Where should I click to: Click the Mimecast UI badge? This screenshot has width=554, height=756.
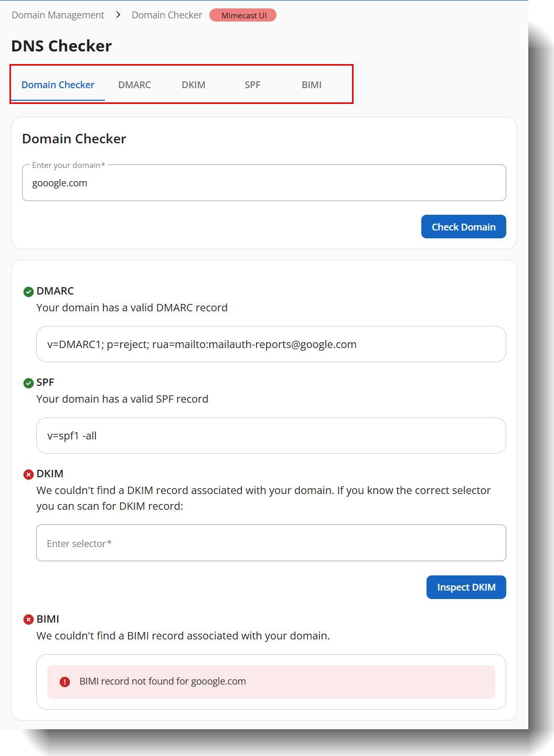click(x=243, y=15)
